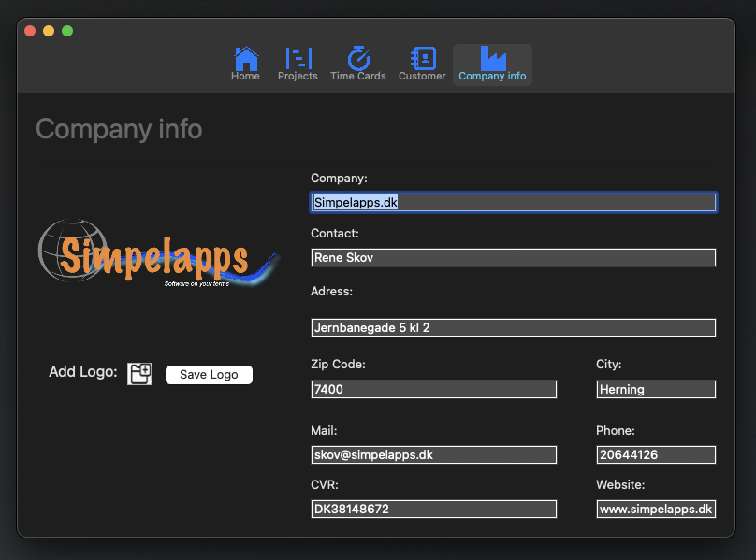
Task: Click the green full-screen window button
Action: click(67, 31)
